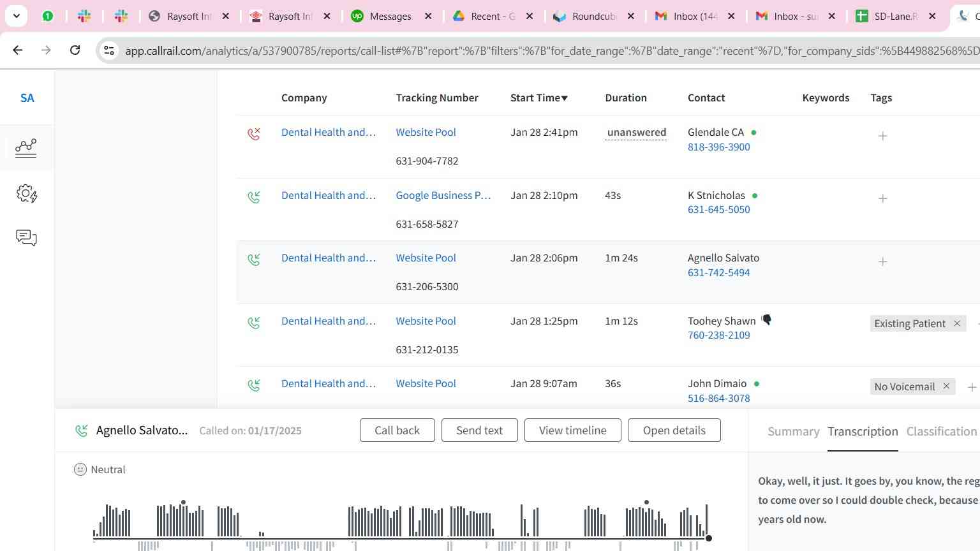Click inbound call icon for John Dimaio row
Image resolution: width=980 pixels, height=551 pixels.
click(254, 385)
